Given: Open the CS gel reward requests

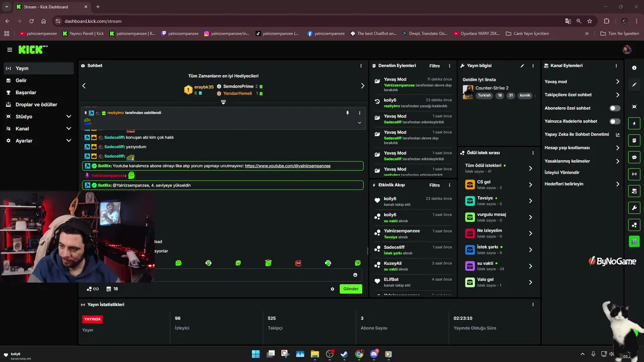Looking at the screenshot, I should pyautogui.click(x=499, y=185).
